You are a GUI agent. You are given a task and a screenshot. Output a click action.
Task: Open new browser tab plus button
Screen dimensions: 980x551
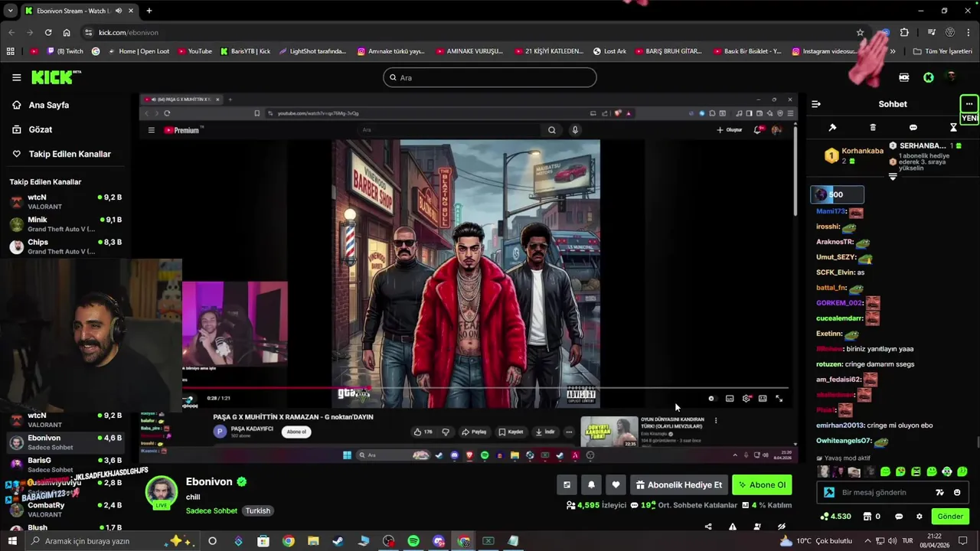click(149, 11)
